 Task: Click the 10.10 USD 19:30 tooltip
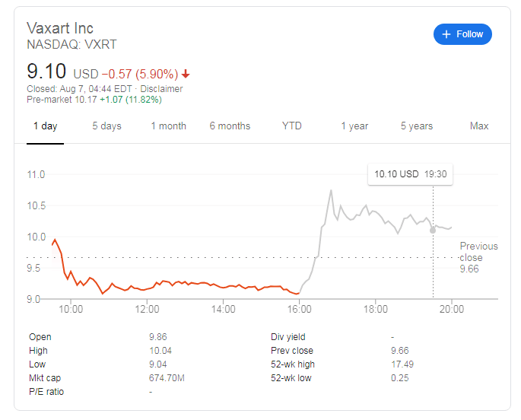tap(410, 174)
